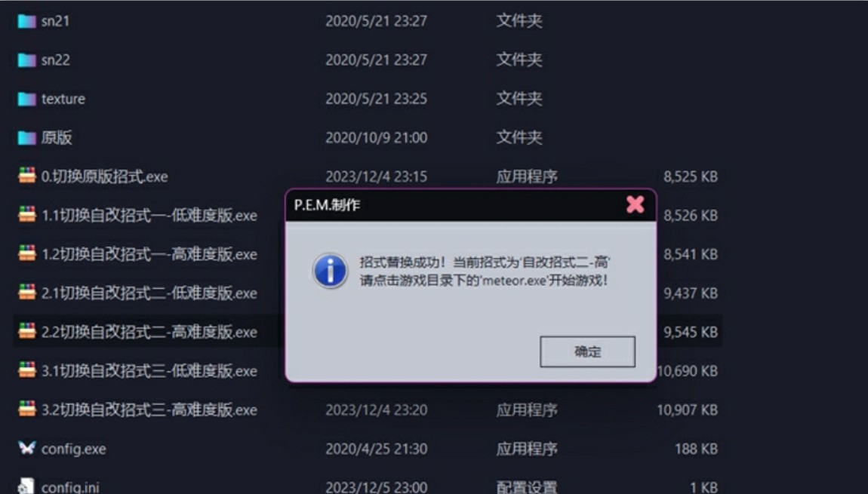
Task: Close the P.E.M.制作 dialog with red X
Action: click(635, 204)
